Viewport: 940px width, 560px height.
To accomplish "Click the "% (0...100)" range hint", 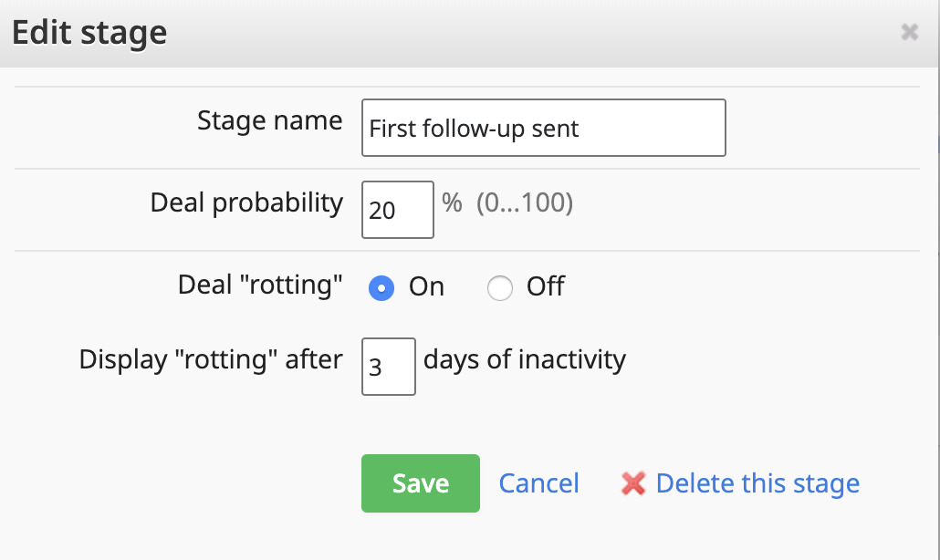I will (x=507, y=203).
